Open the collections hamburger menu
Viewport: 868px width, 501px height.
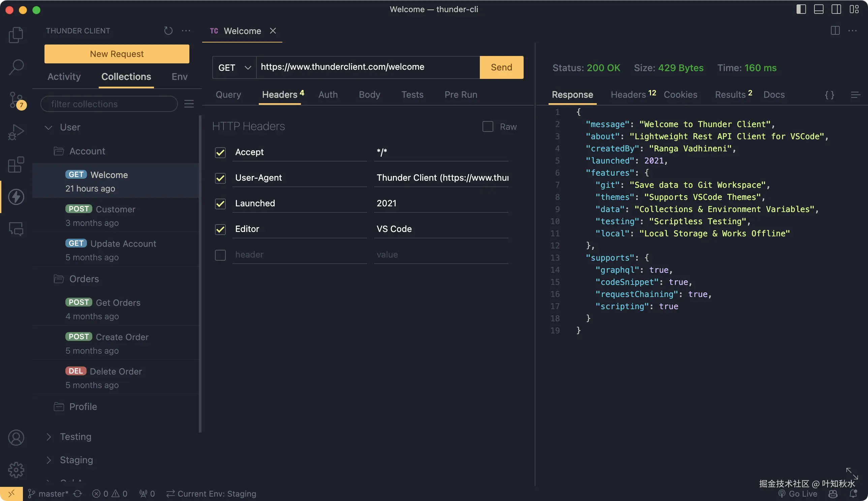click(189, 104)
